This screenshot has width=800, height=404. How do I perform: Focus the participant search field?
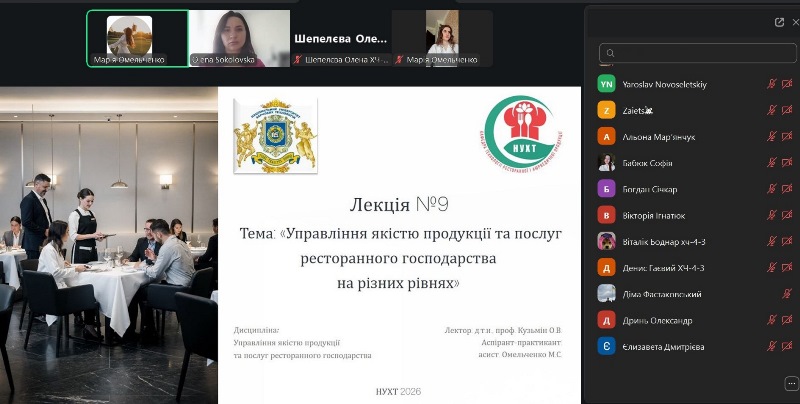697,53
